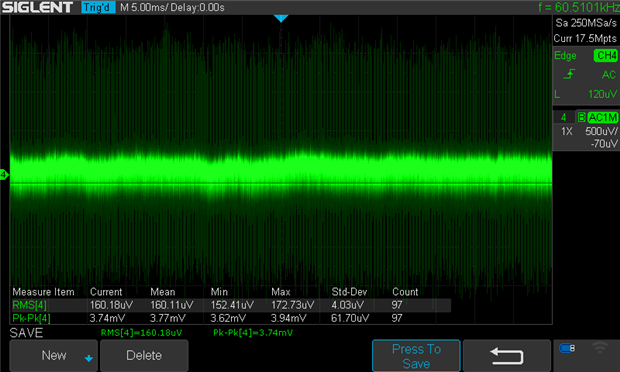Viewport: 620px width, 372px height.
Task: Click the Min column header
Action: click(x=219, y=292)
